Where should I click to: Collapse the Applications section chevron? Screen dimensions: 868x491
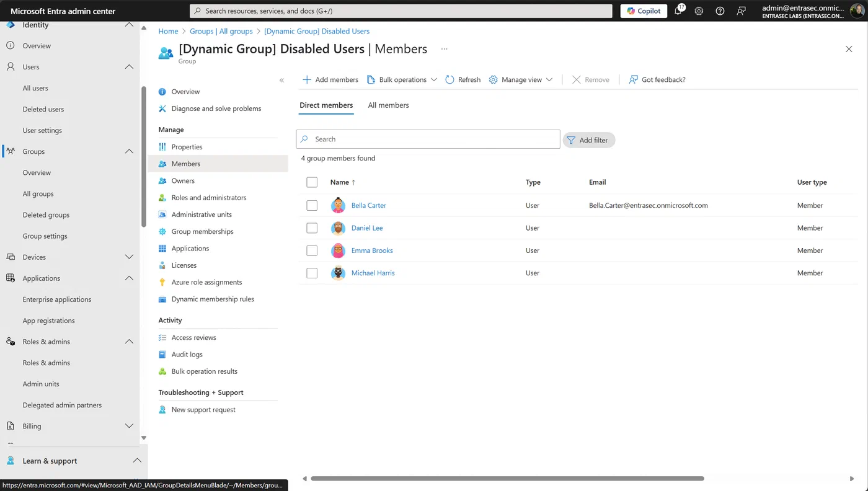pos(129,278)
